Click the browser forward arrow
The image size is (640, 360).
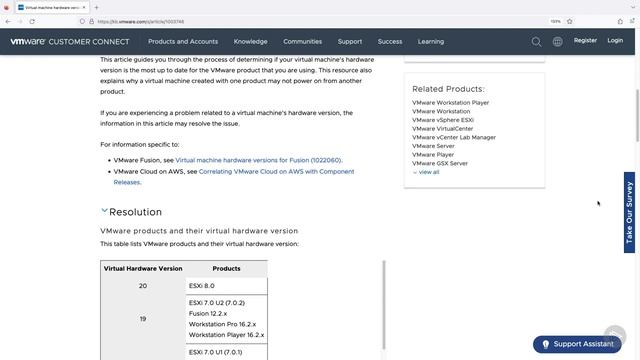(x=20, y=22)
